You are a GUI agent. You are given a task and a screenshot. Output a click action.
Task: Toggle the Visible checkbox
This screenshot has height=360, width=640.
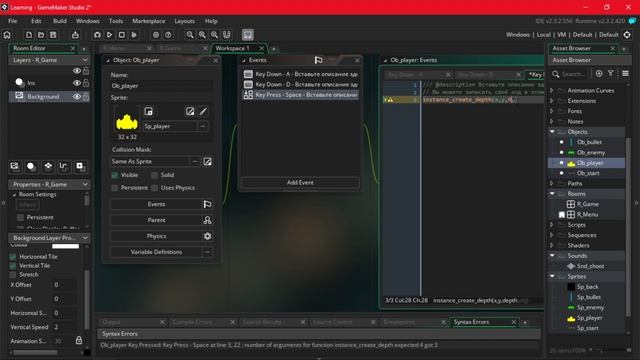pos(115,175)
